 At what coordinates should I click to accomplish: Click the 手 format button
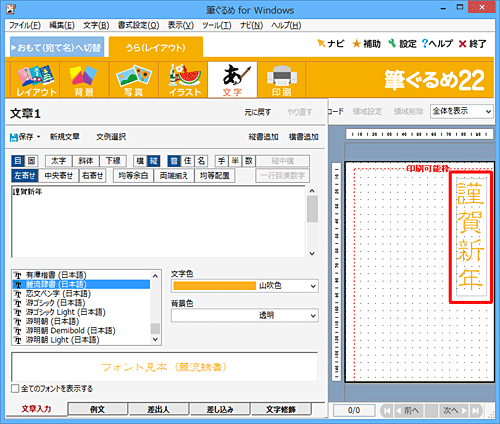pyautogui.click(x=222, y=161)
